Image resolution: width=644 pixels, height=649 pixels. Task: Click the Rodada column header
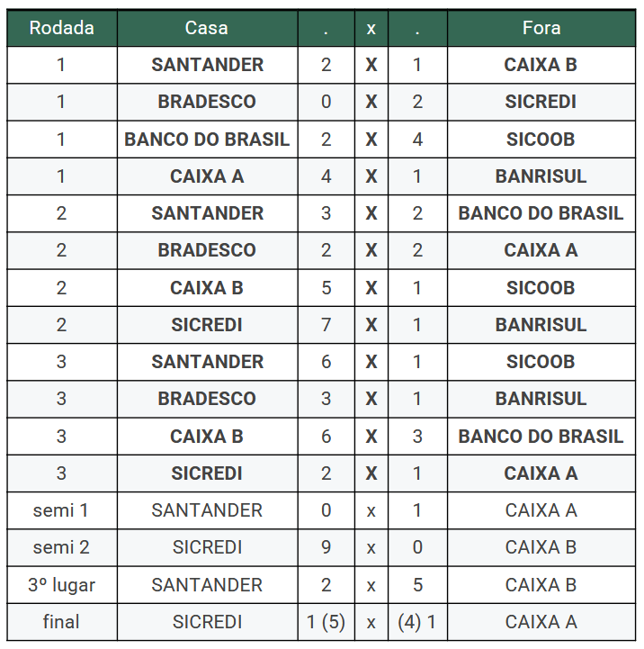click(x=61, y=28)
